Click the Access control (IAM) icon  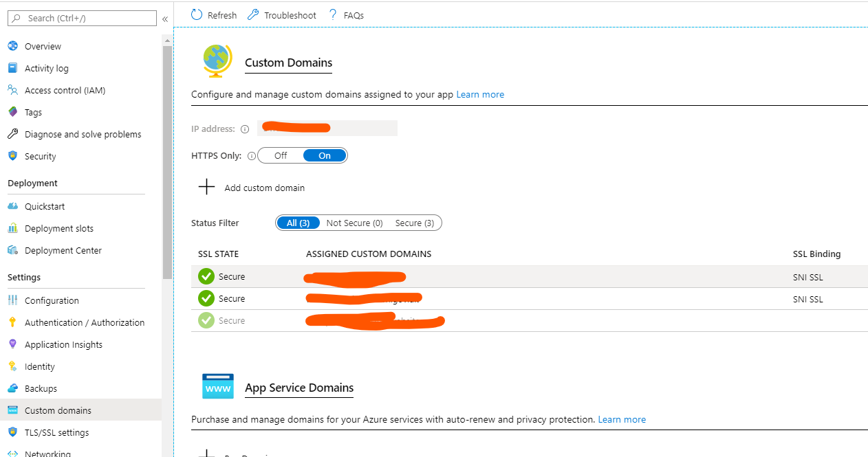click(12, 90)
